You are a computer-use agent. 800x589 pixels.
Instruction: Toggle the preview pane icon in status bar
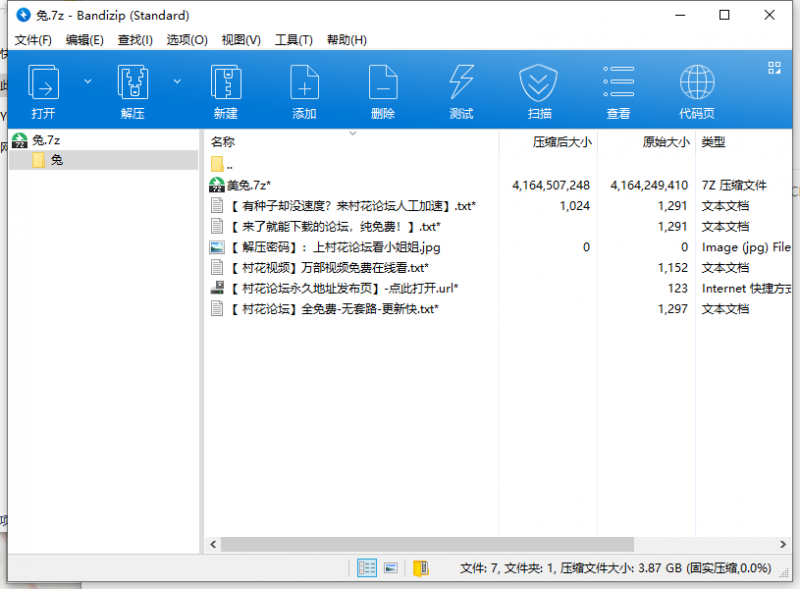pyautogui.click(x=389, y=568)
